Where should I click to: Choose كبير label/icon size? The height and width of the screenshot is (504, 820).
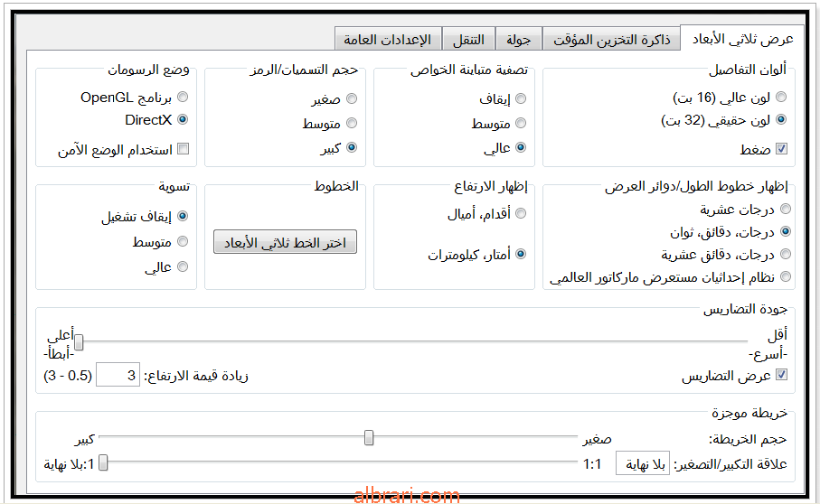[352, 148]
